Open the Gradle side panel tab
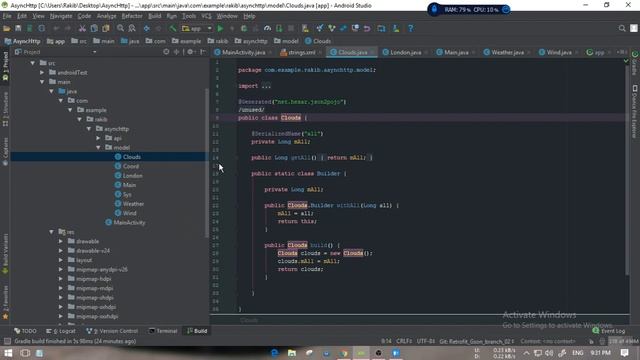 tap(635, 63)
